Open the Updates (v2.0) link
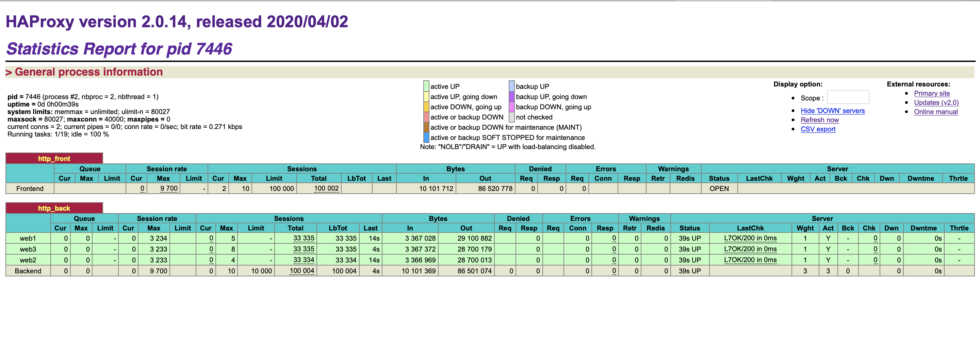This screenshot has width=980, height=337. 936,102
